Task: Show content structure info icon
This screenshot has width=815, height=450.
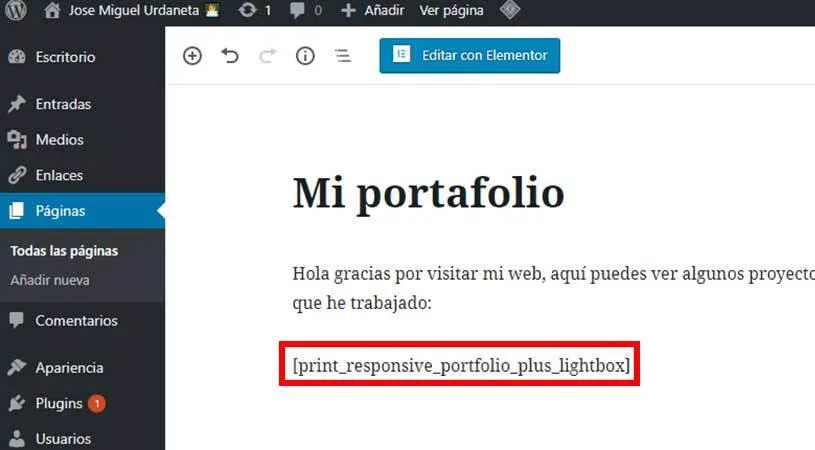Action: coord(305,56)
